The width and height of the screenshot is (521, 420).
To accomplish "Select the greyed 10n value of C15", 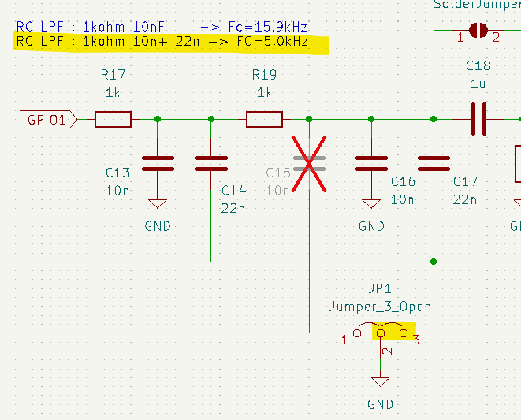I will pos(277,191).
